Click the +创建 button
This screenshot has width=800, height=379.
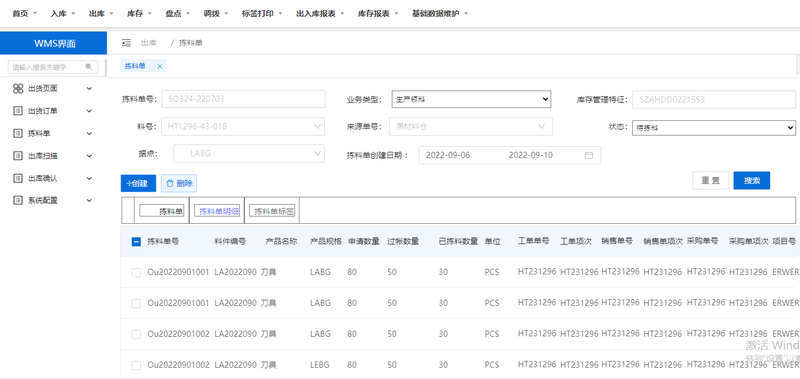pyautogui.click(x=138, y=184)
